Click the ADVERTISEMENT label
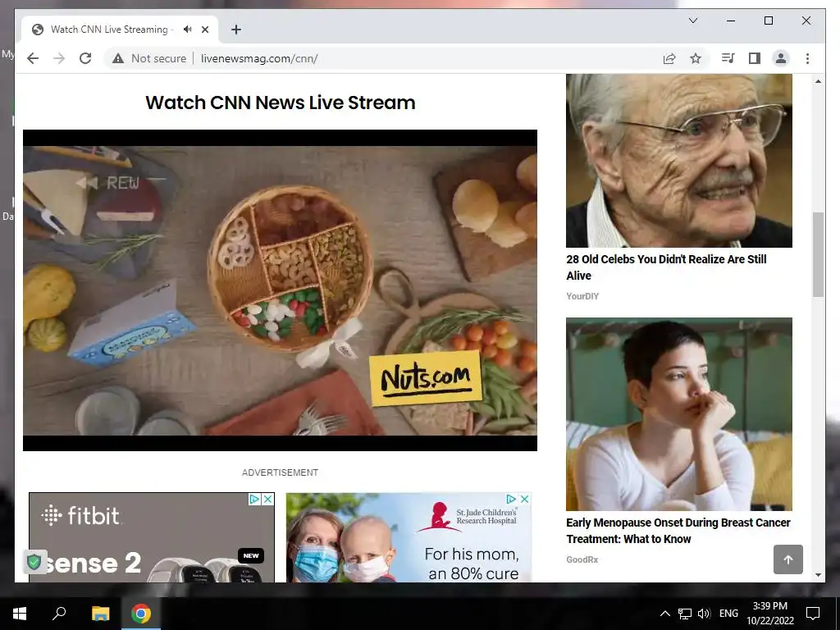 tap(280, 472)
